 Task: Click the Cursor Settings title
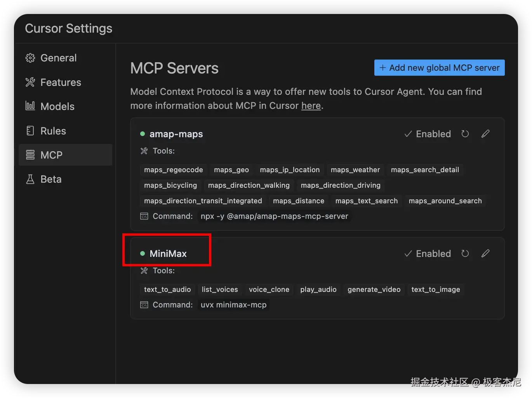pyautogui.click(x=69, y=28)
